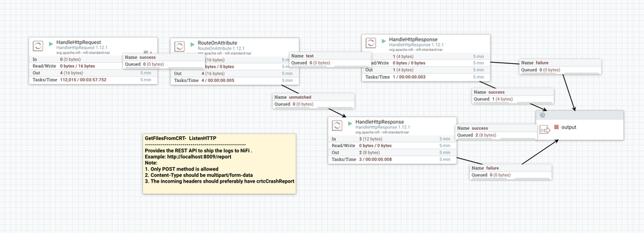
Task: Click HandleHttpResponse 'In 3 (12 bytes)' row
Action: (x=392, y=139)
